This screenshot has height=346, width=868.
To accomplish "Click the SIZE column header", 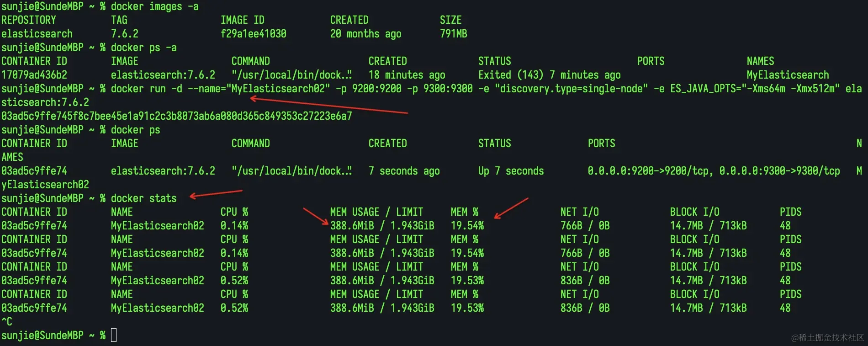I will [450, 20].
